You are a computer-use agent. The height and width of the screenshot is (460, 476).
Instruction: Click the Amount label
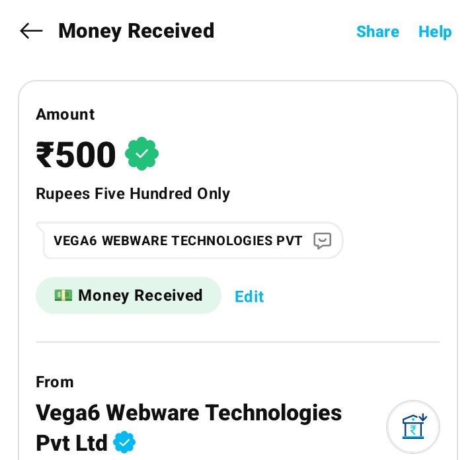tap(65, 114)
